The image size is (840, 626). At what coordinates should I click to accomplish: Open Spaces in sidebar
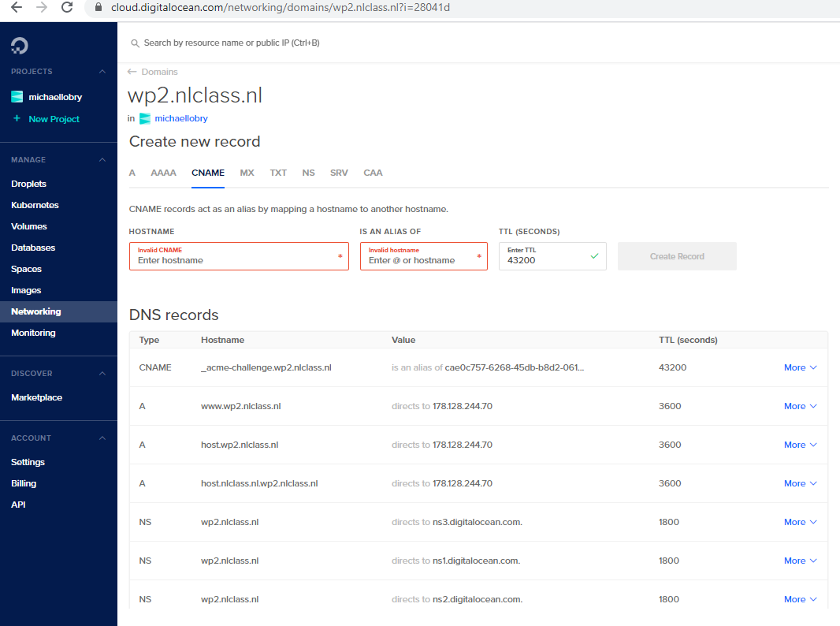(x=26, y=269)
